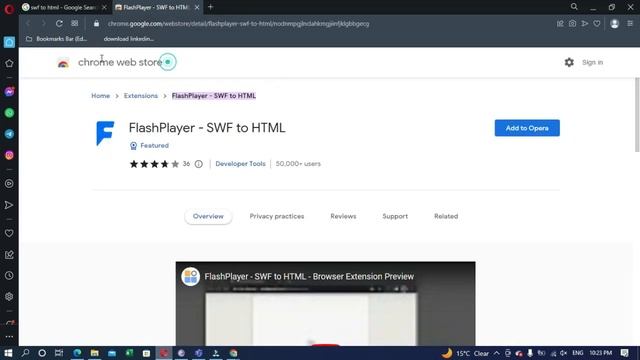
Task: Open the sidebar player icon
Action: (x=9, y=184)
